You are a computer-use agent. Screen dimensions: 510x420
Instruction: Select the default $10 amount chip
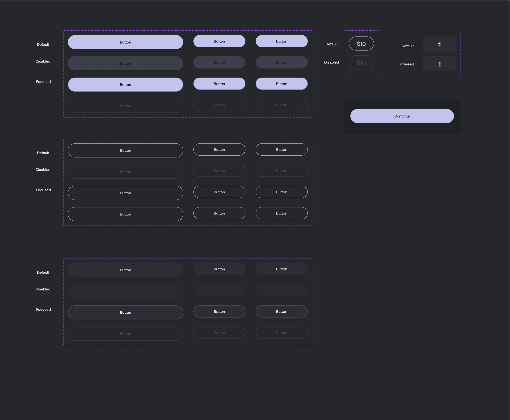pos(361,44)
